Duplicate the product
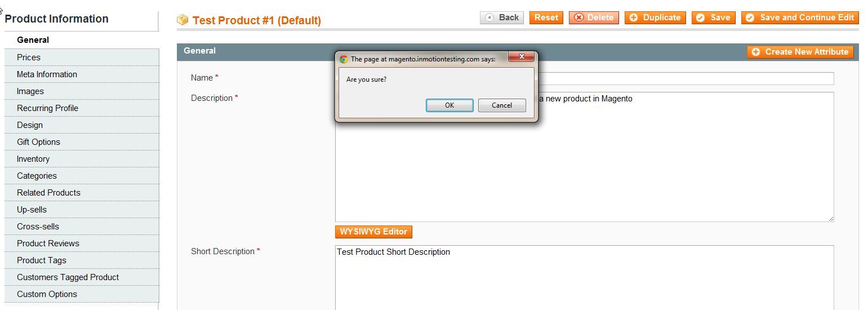The height and width of the screenshot is (310, 868). click(656, 17)
